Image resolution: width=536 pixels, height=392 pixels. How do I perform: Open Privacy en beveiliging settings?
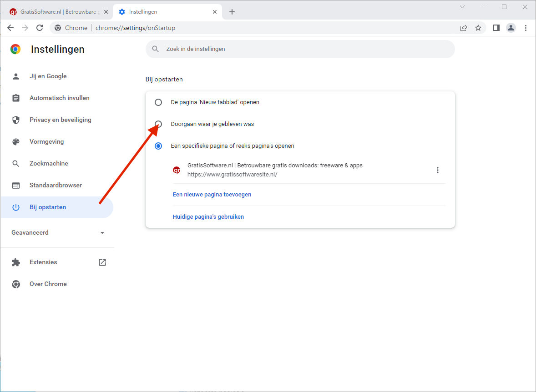(x=61, y=120)
